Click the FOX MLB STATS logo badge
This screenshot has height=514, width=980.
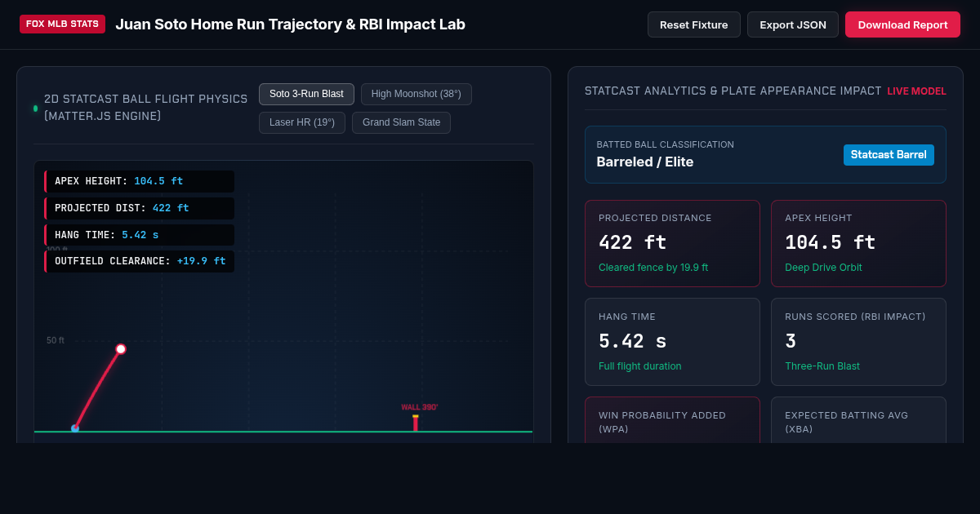tap(62, 24)
